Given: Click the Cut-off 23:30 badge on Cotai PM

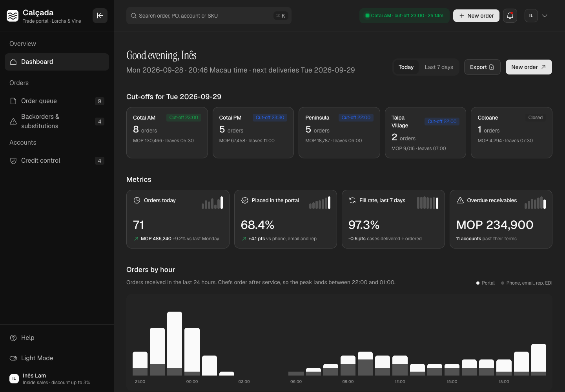Looking at the screenshot, I should (x=270, y=118).
